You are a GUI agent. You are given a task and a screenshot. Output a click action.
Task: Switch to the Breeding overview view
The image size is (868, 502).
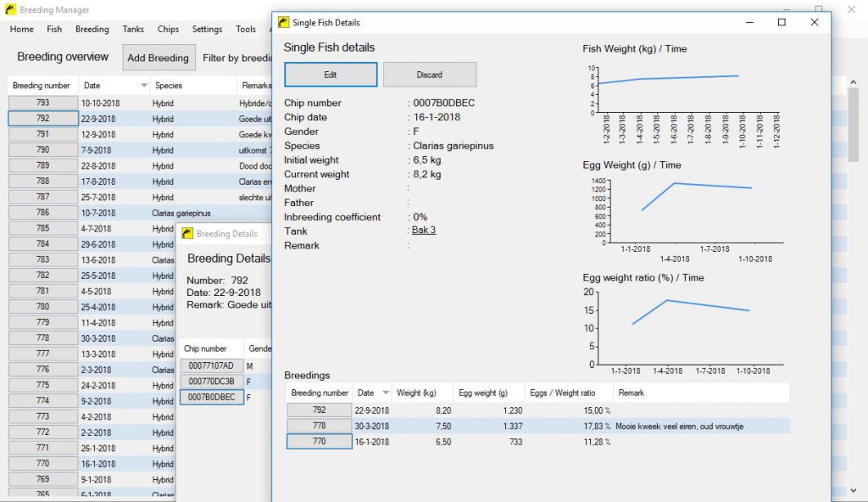tap(61, 57)
